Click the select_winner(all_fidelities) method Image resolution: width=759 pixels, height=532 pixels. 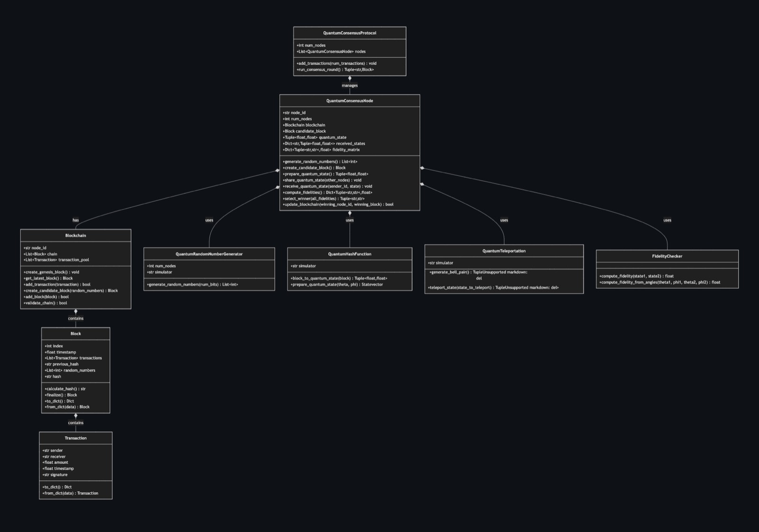[x=324, y=199]
